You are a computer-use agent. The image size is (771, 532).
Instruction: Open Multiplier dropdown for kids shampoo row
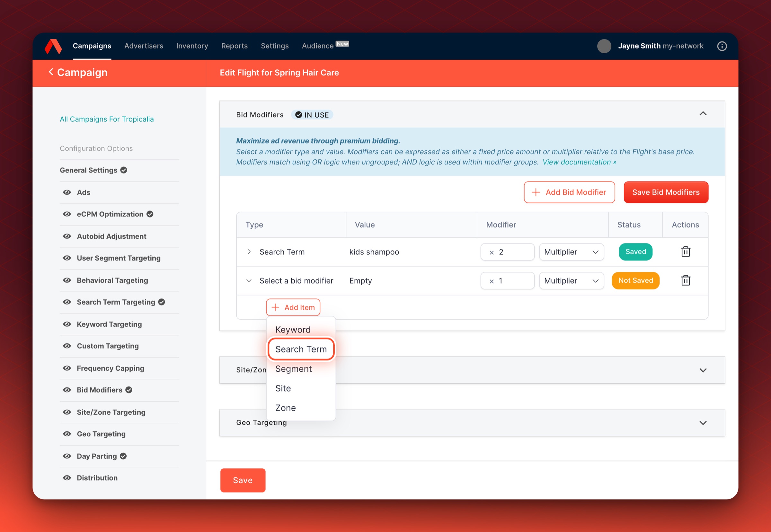point(571,252)
